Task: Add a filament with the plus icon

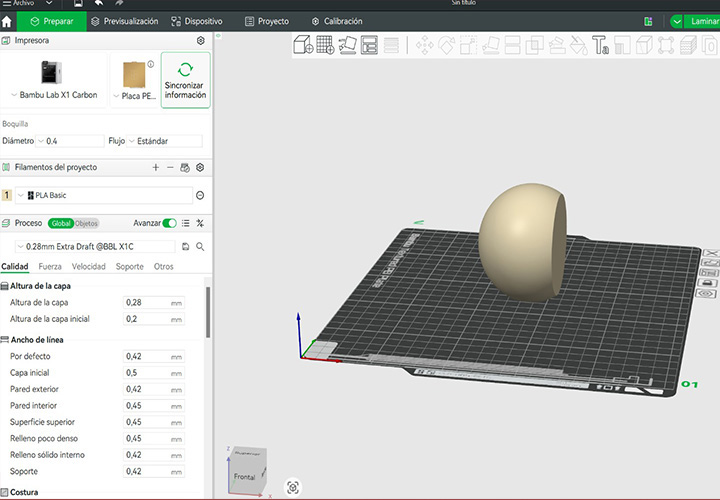Action: [x=155, y=168]
